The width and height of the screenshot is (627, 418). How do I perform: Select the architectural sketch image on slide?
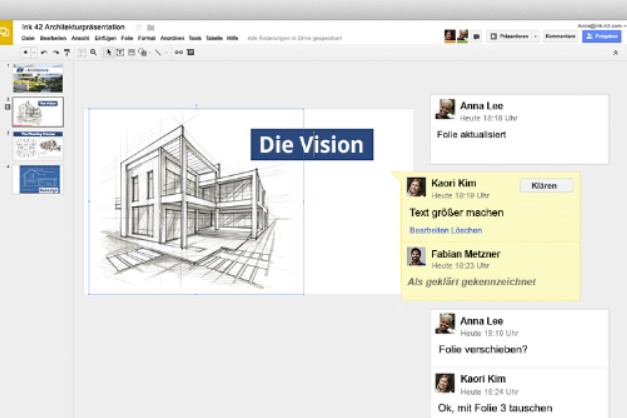point(196,201)
